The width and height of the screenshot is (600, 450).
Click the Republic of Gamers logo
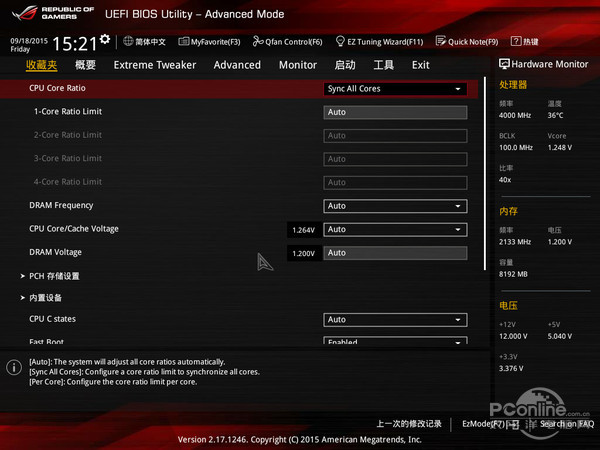coord(52,13)
